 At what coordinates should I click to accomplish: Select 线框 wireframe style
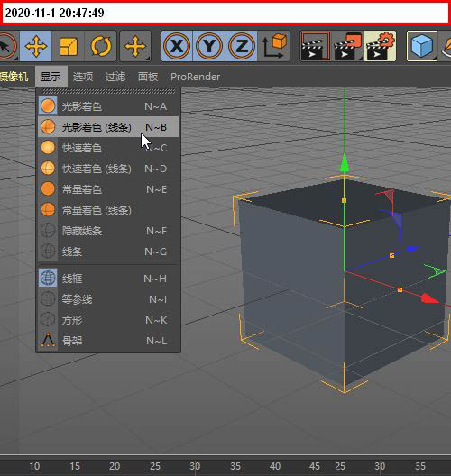(108, 279)
